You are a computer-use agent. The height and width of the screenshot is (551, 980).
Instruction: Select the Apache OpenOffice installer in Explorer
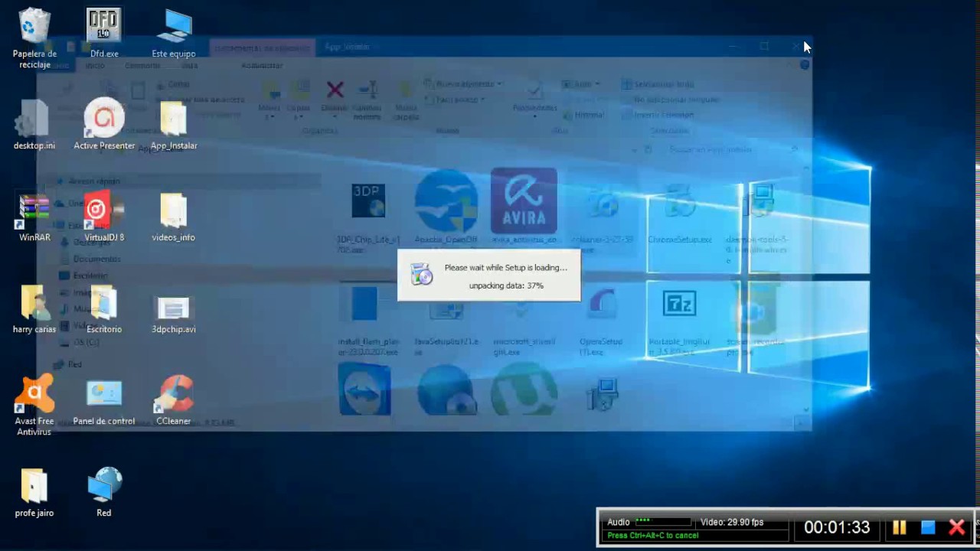click(446, 207)
